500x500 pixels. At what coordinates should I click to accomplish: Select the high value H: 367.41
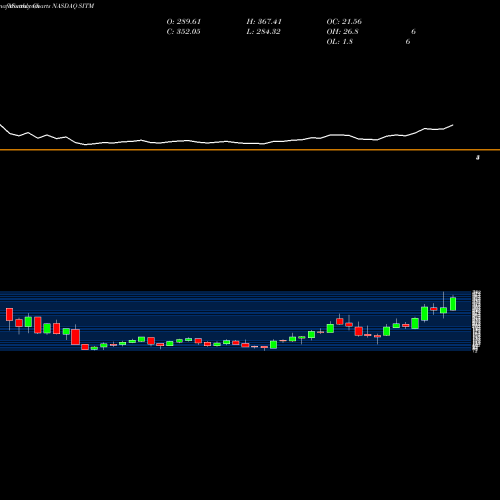tap(264, 22)
